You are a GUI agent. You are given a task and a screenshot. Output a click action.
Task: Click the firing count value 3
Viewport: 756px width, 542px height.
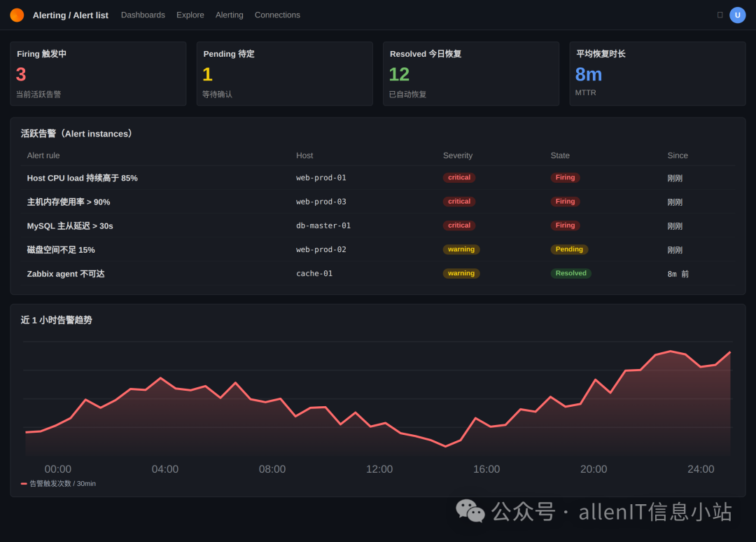pos(21,74)
